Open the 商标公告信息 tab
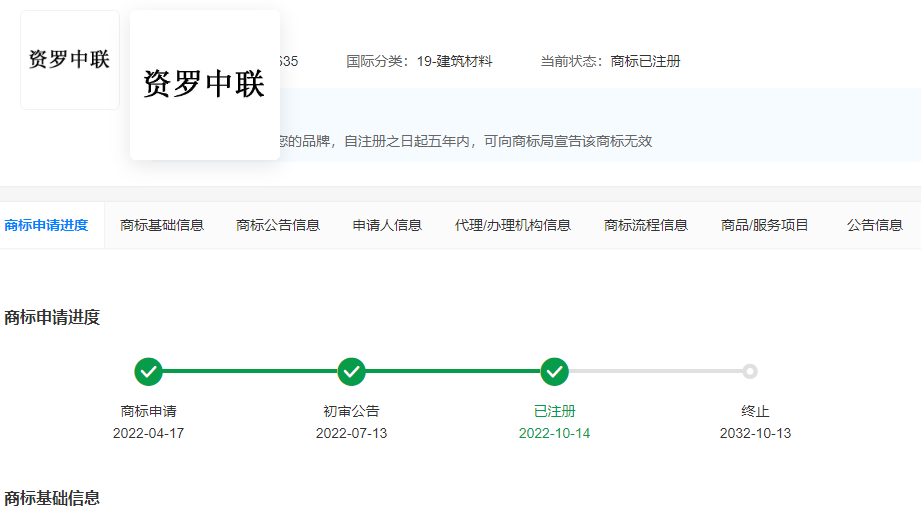921x509 pixels. click(x=278, y=225)
